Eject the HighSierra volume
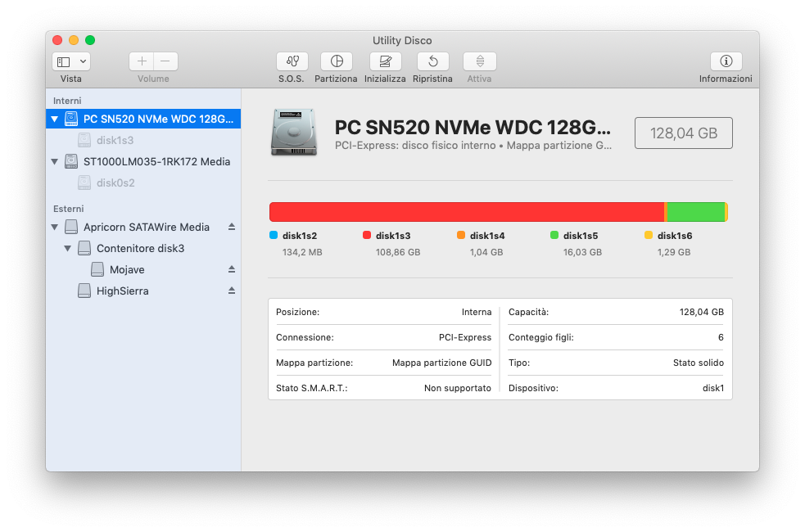This screenshot has height=532, width=805. pyautogui.click(x=232, y=291)
